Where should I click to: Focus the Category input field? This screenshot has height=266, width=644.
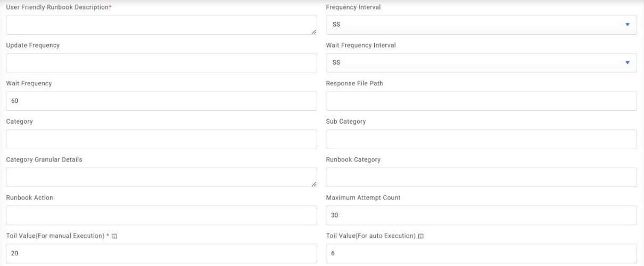coord(161,139)
